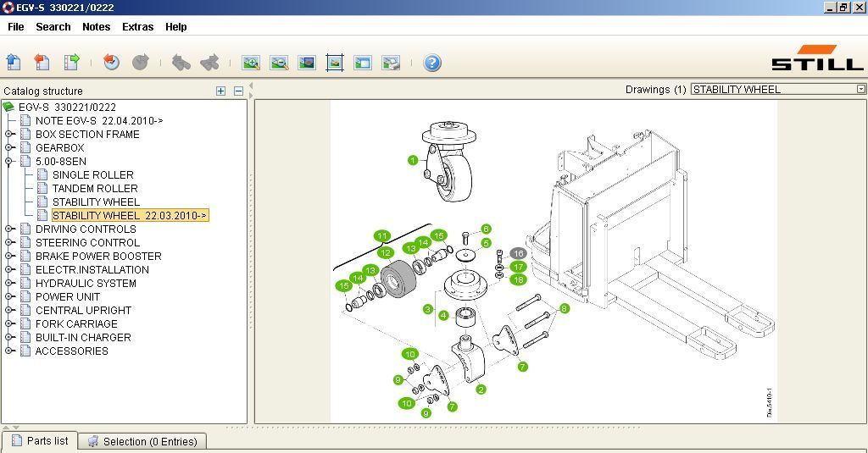Switch to the Parts list tab
Image resolution: width=868 pixels, height=453 pixels.
(40, 441)
